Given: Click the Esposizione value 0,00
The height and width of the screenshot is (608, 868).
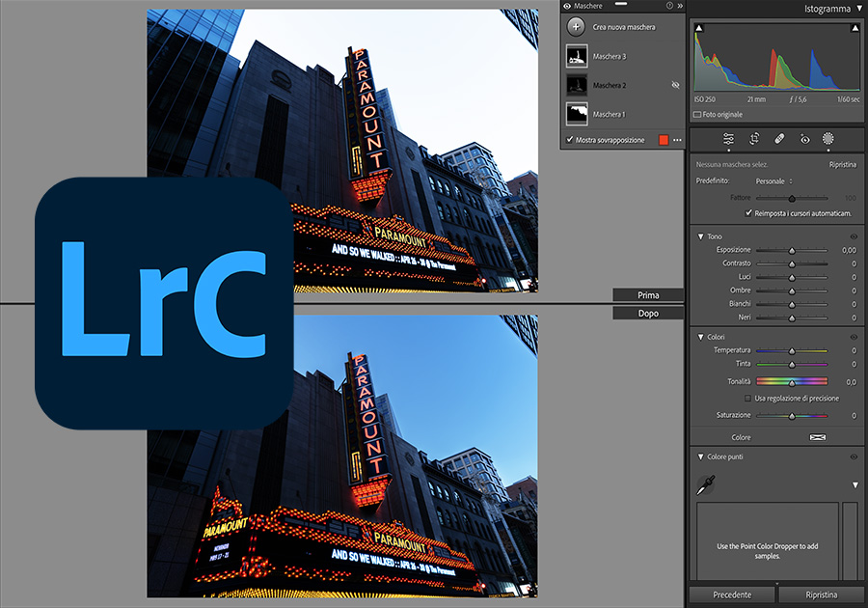Looking at the screenshot, I should (x=849, y=250).
